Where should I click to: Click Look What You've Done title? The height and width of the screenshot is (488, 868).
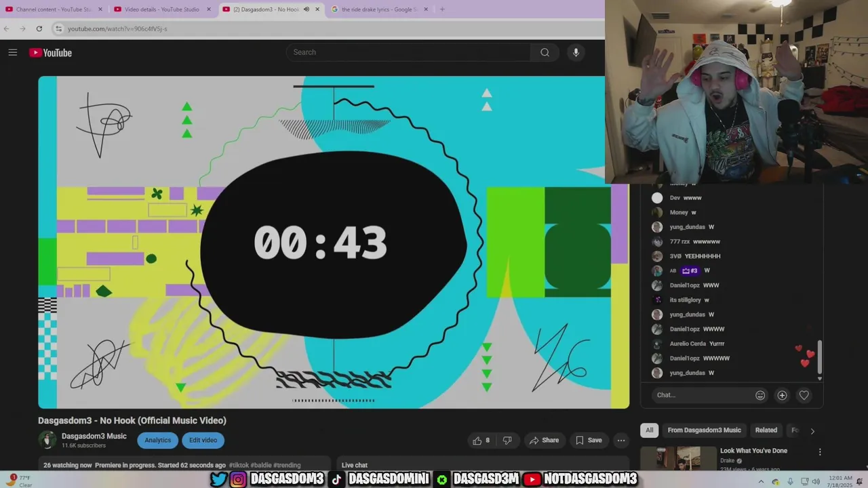pos(753,451)
